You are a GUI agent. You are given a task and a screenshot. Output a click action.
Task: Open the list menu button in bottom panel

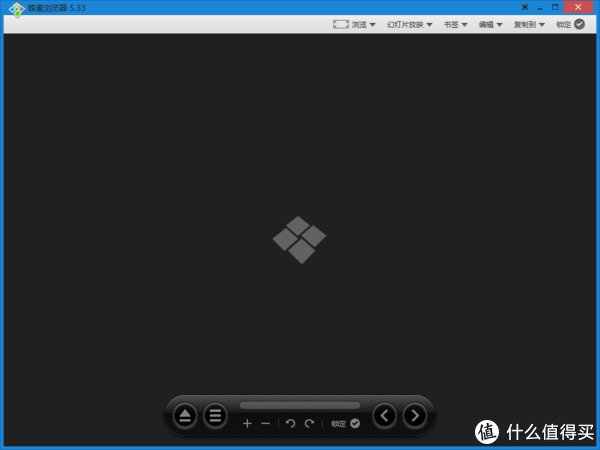click(214, 416)
